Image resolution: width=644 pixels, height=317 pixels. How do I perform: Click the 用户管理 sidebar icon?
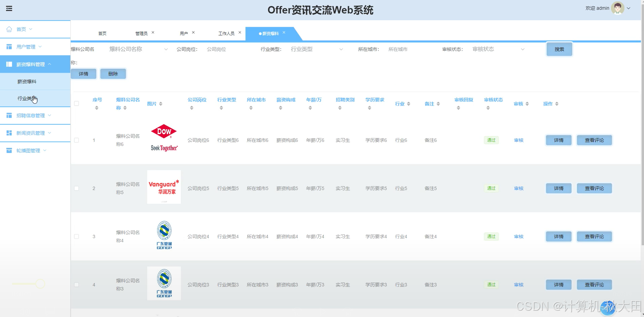pyautogui.click(x=9, y=47)
